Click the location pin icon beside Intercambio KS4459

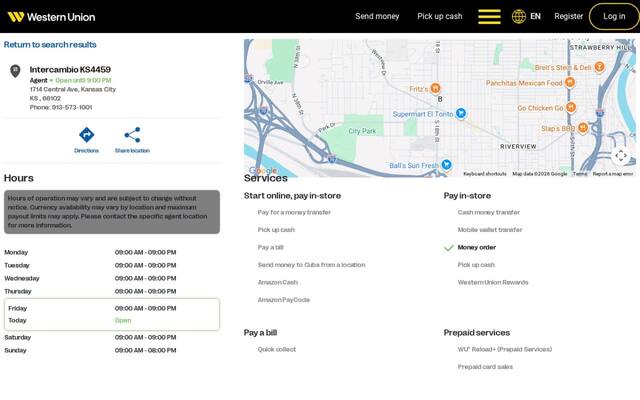click(15, 71)
